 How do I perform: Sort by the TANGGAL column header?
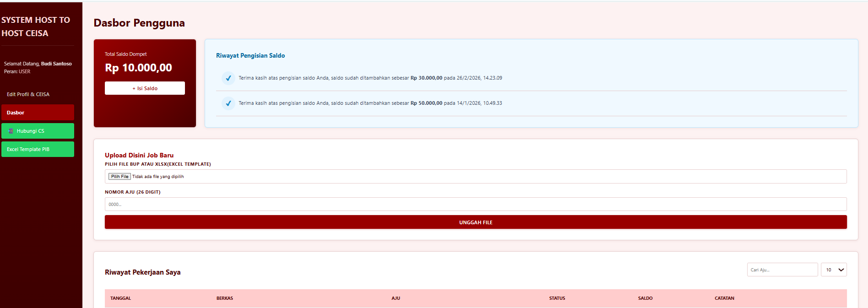pos(120,298)
